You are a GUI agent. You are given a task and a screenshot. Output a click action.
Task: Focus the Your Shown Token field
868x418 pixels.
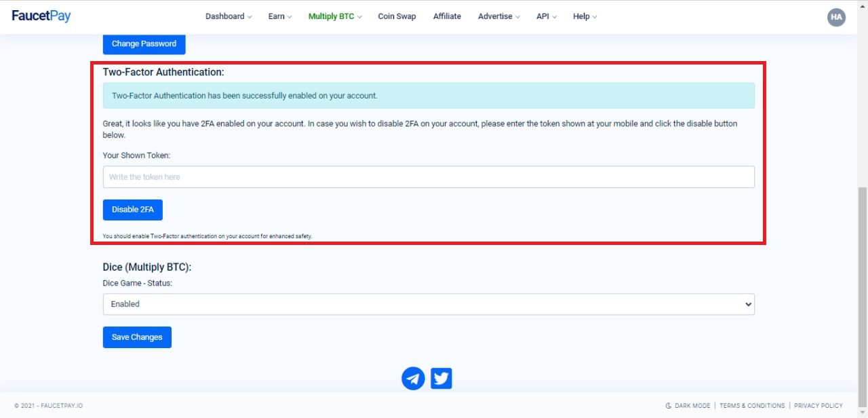point(428,177)
